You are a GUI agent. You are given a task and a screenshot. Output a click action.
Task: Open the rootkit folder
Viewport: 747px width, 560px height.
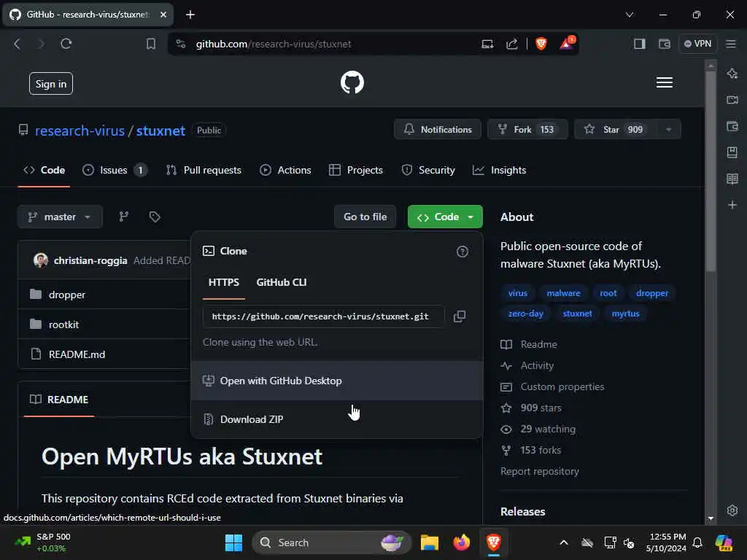click(x=64, y=324)
